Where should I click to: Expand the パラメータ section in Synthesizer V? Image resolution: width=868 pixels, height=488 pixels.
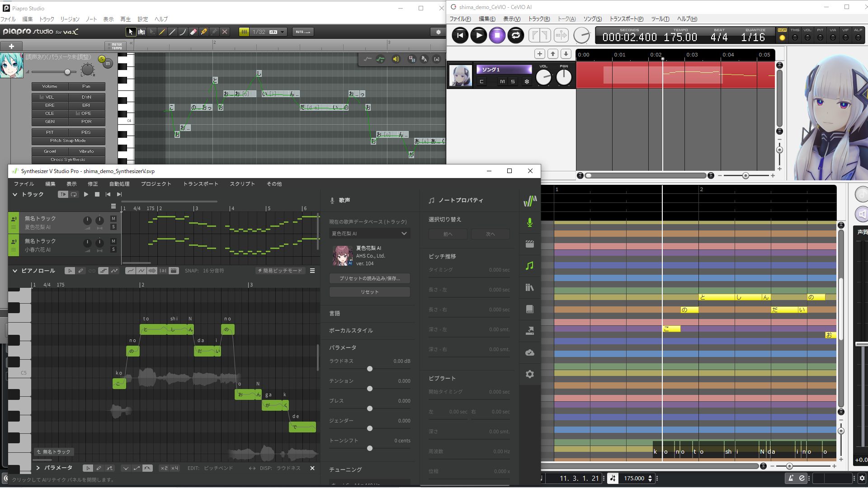[x=38, y=468]
